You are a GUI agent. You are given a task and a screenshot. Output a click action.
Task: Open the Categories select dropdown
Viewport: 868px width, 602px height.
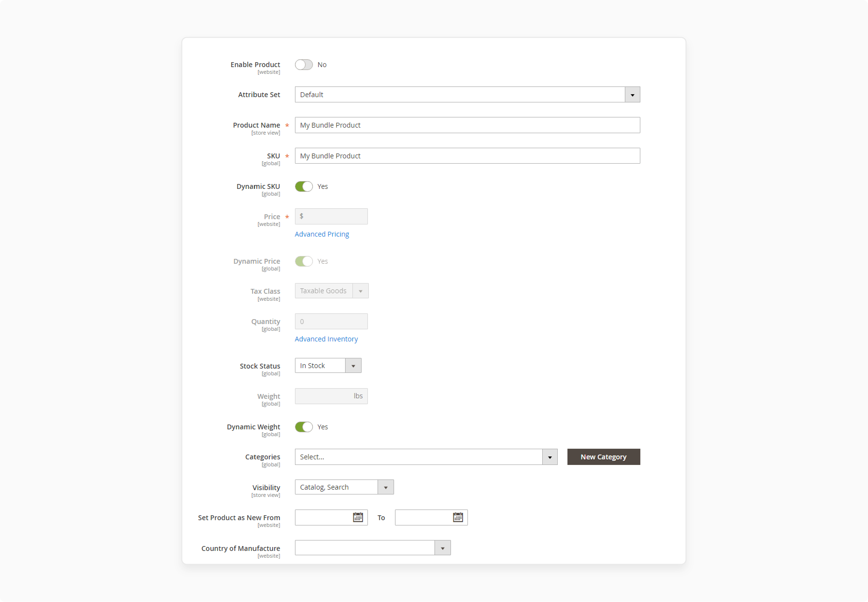426,457
